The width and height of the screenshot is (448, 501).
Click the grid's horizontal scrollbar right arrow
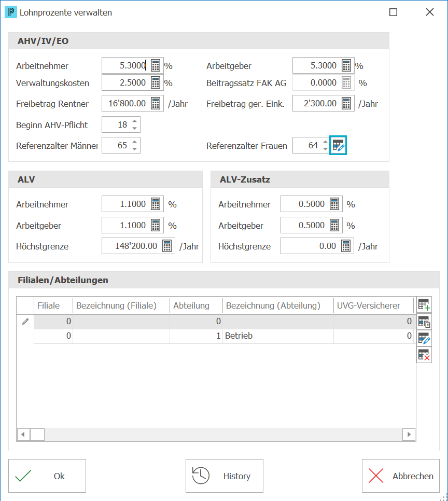point(409,434)
